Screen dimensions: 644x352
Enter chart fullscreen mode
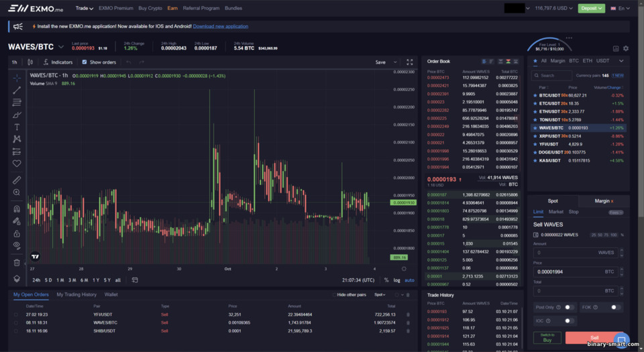409,62
